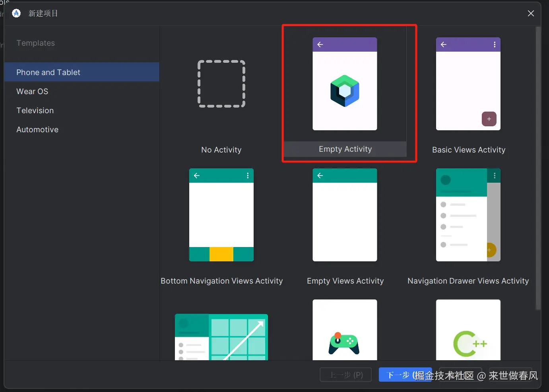Image resolution: width=549 pixels, height=392 pixels.
Task: Close the 新建项目 dialog
Action: point(531,14)
